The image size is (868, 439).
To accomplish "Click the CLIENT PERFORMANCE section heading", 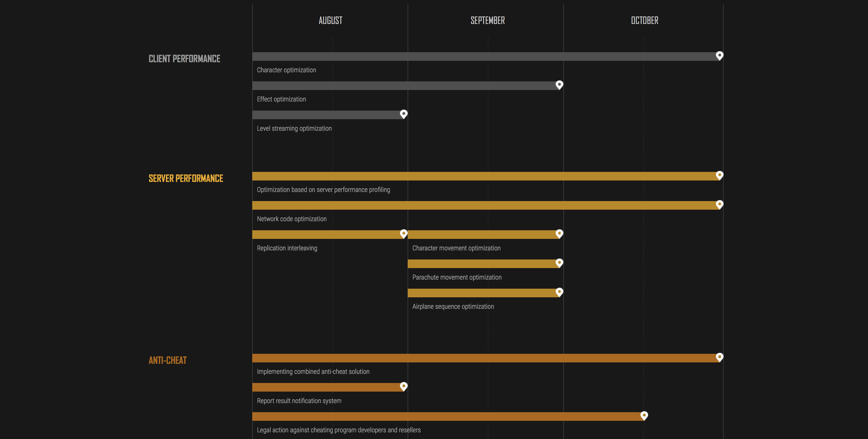I will [x=184, y=59].
